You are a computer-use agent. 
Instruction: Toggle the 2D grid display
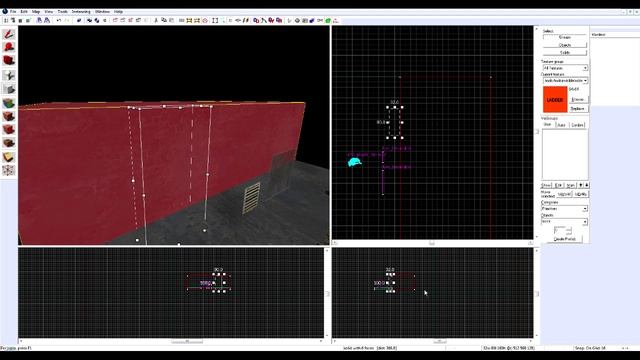[x=6, y=20]
